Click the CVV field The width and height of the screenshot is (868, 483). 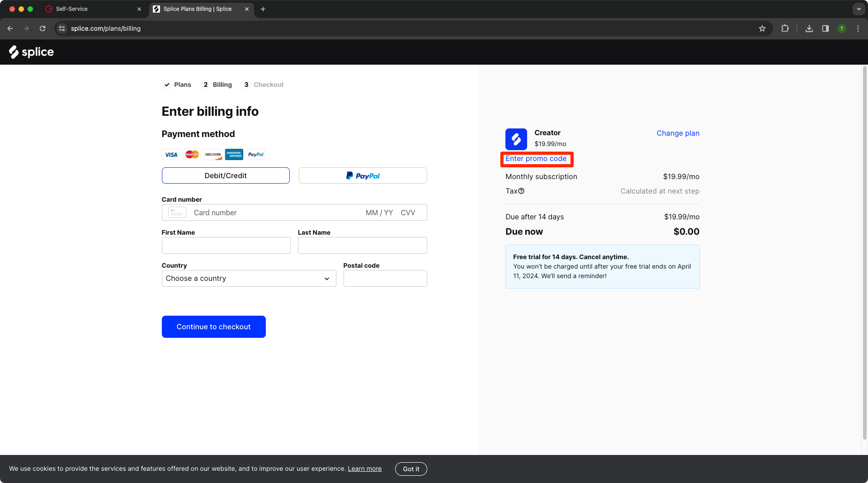pos(408,213)
